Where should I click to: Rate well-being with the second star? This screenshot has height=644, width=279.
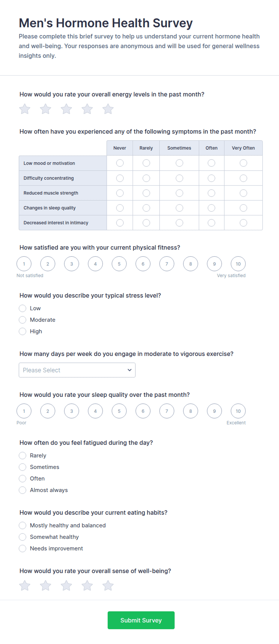[x=46, y=586]
